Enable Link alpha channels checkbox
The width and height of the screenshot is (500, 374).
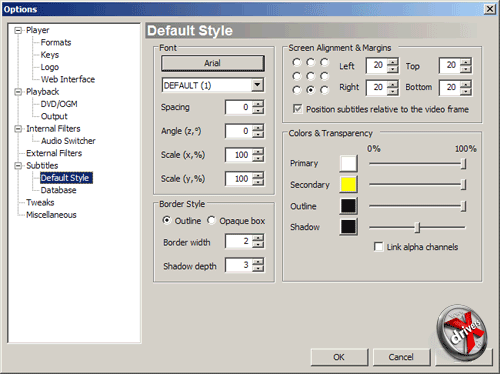tap(378, 247)
